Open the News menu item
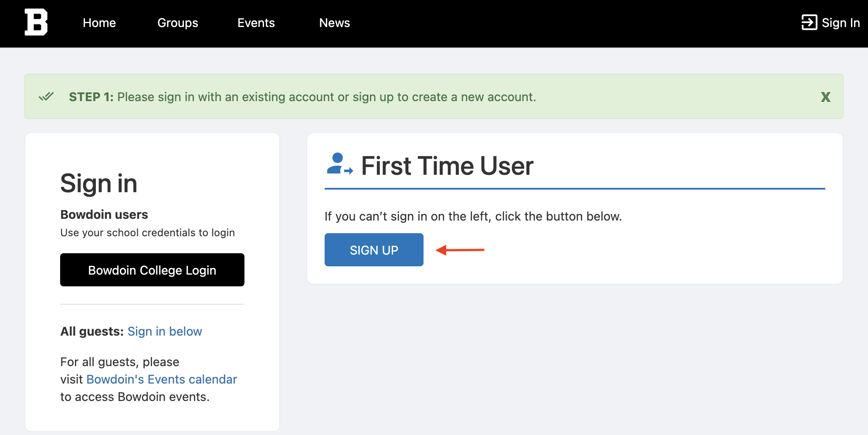The image size is (868, 435). (x=335, y=23)
